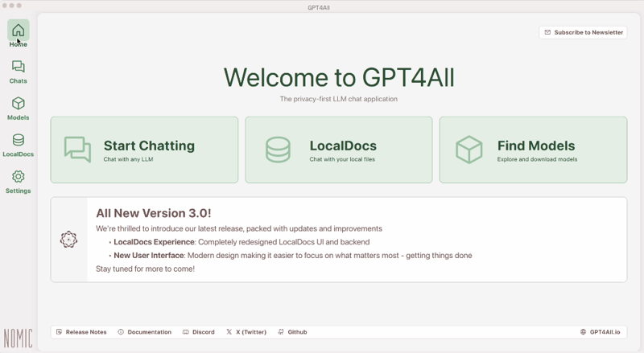Screen dimensions: 644x353
Task: Click the Settings label in sidebar
Action: [18, 191]
